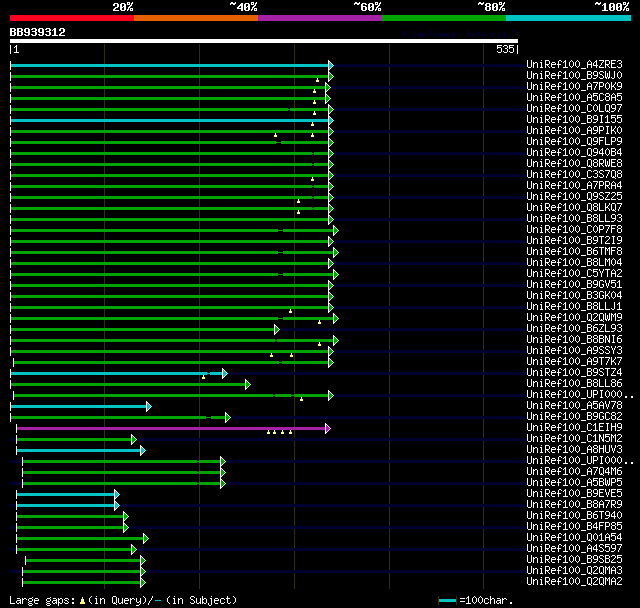Click label UniRef100_B4FP85
The height and width of the screenshot is (608, 640).
(574, 527)
